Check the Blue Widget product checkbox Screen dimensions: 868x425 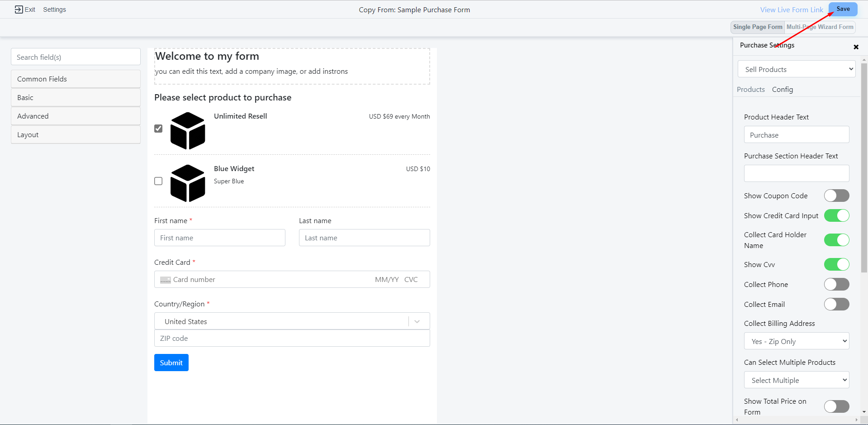(158, 181)
